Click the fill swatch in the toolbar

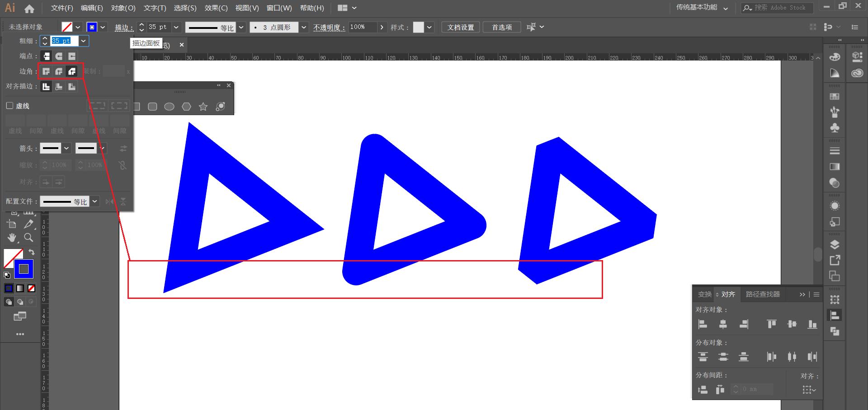pos(10,256)
